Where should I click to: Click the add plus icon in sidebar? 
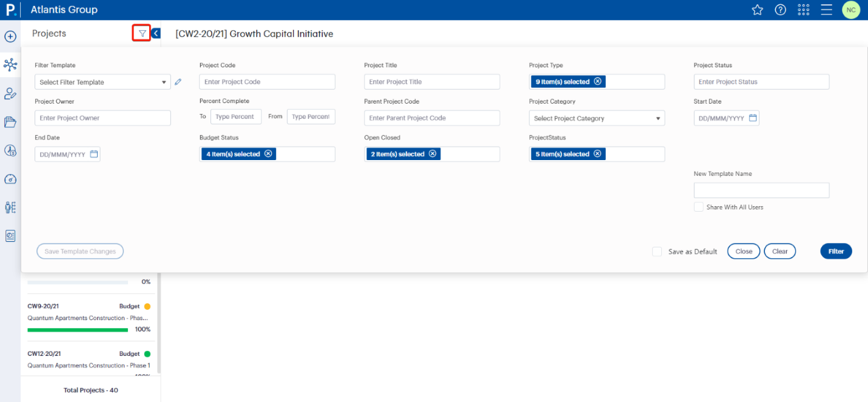[10, 36]
